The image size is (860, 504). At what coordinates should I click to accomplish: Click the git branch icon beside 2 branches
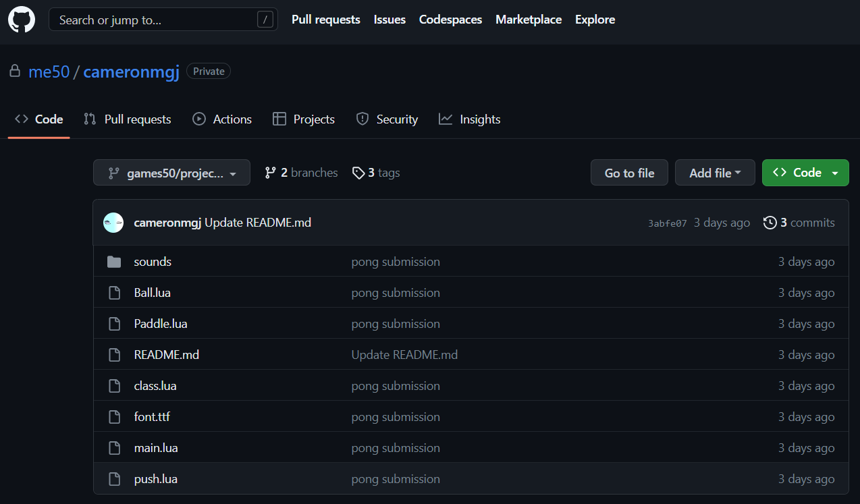[271, 173]
